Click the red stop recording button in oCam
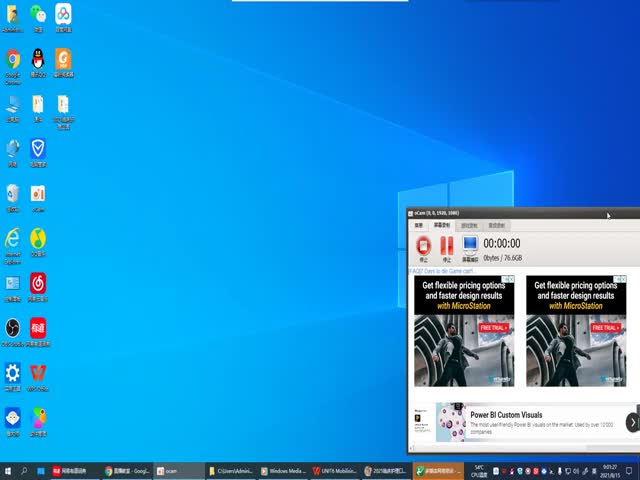The height and width of the screenshot is (480, 640). tap(423, 245)
